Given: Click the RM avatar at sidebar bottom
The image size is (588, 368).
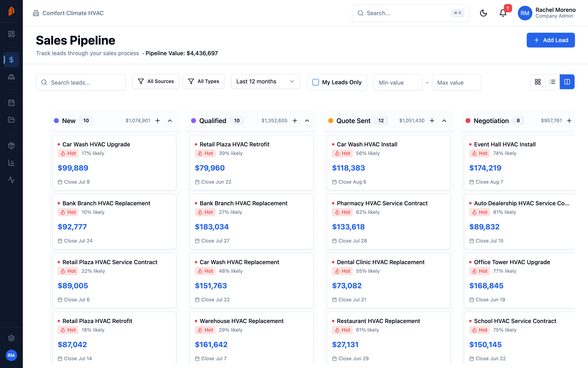Looking at the screenshot, I should [11, 355].
